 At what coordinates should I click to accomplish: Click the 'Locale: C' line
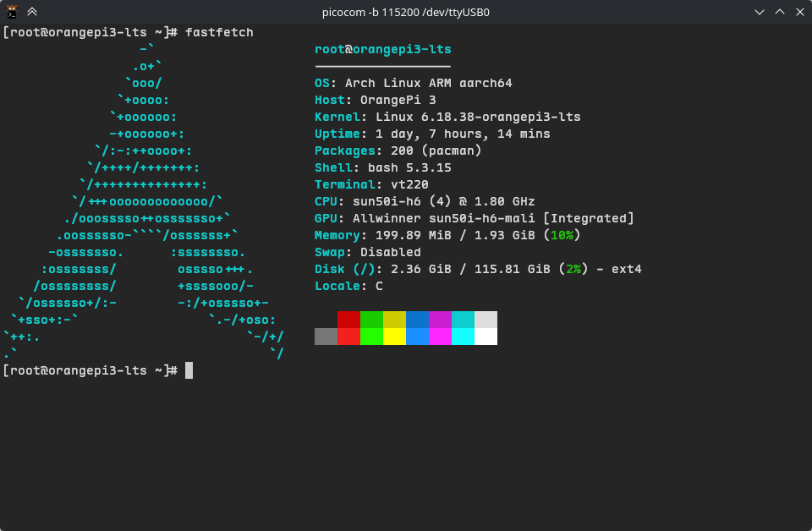coord(348,286)
